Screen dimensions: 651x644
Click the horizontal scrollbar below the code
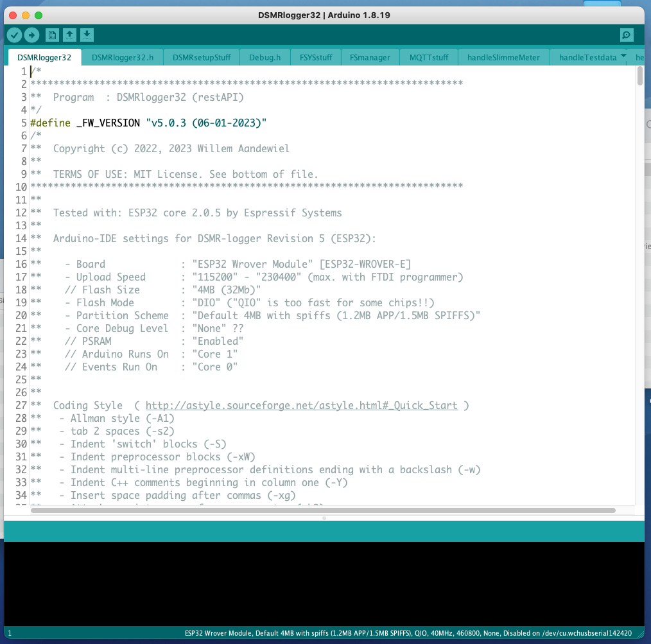(x=321, y=510)
